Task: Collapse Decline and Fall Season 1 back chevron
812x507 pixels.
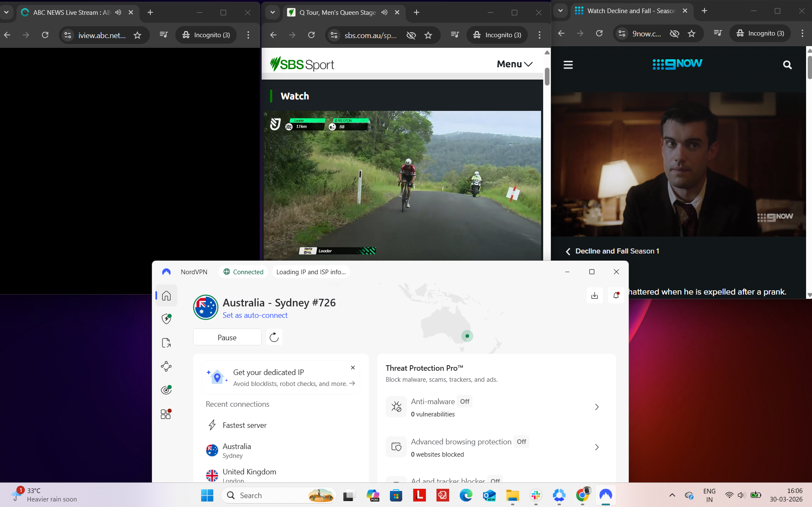Action: pos(568,251)
